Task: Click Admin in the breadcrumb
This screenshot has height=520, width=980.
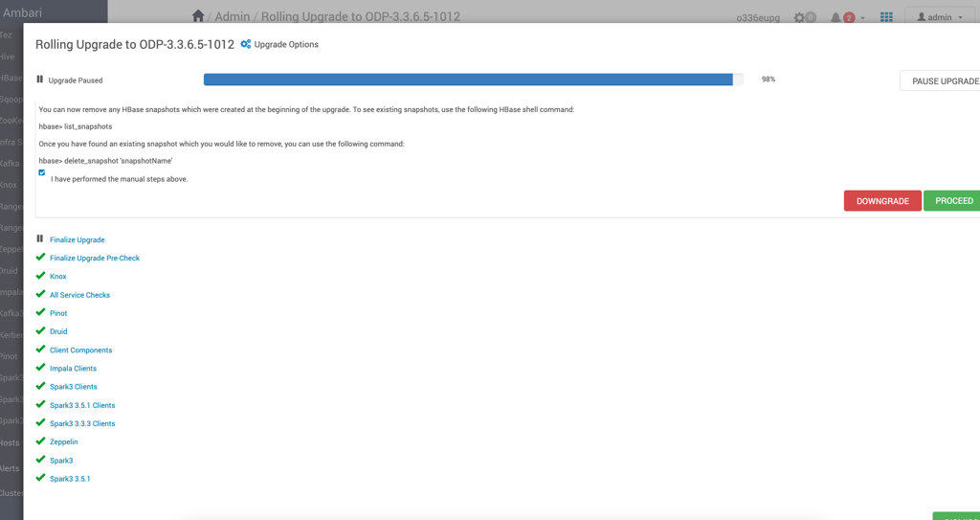Action: 232,16
